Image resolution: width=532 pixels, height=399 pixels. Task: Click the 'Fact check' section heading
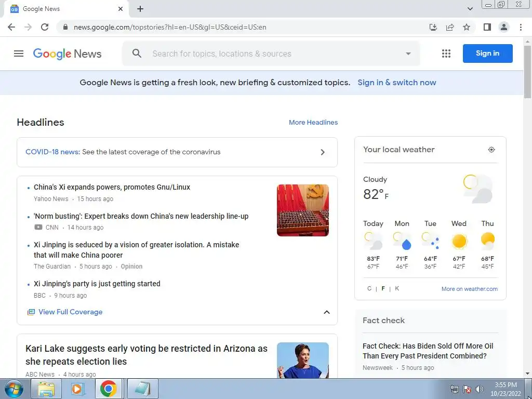384,320
